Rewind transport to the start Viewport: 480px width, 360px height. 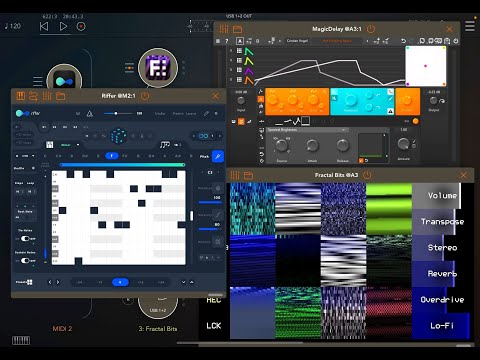pos(44,26)
